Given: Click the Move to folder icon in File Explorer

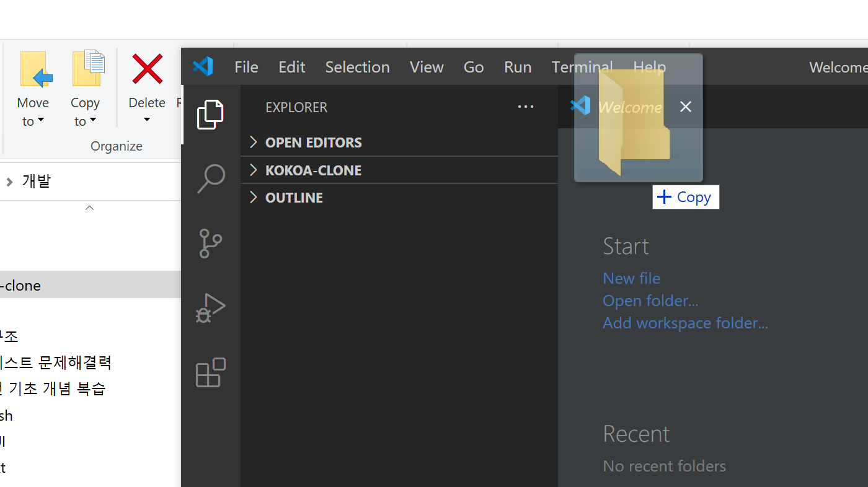Looking at the screenshot, I should [x=35, y=69].
